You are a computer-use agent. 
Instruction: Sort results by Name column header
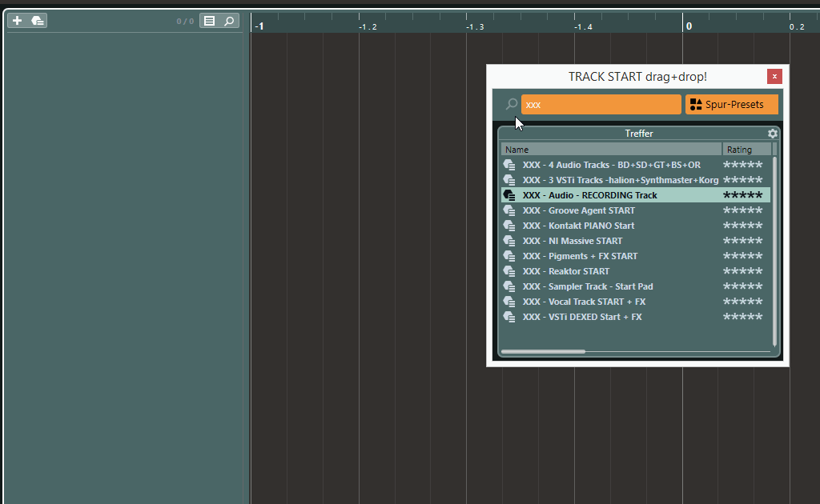[x=611, y=150]
